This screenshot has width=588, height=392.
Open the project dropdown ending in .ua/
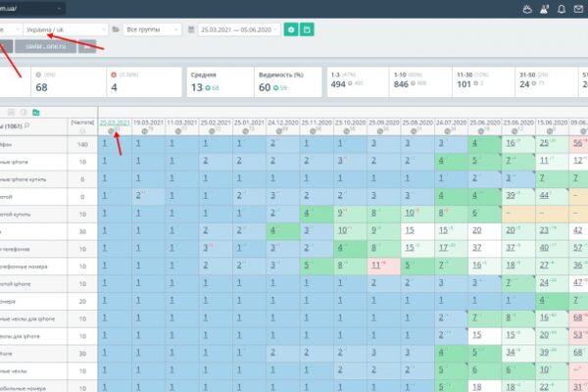click(x=32, y=8)
